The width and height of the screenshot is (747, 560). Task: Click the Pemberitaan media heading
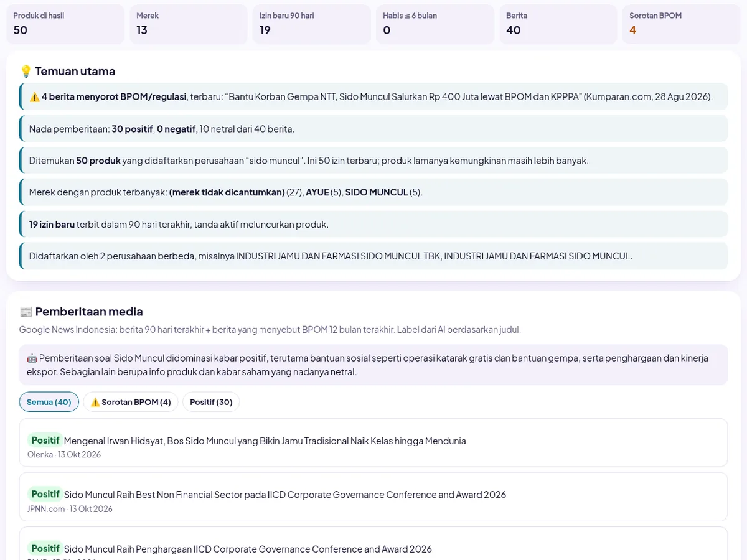point(89,312)
